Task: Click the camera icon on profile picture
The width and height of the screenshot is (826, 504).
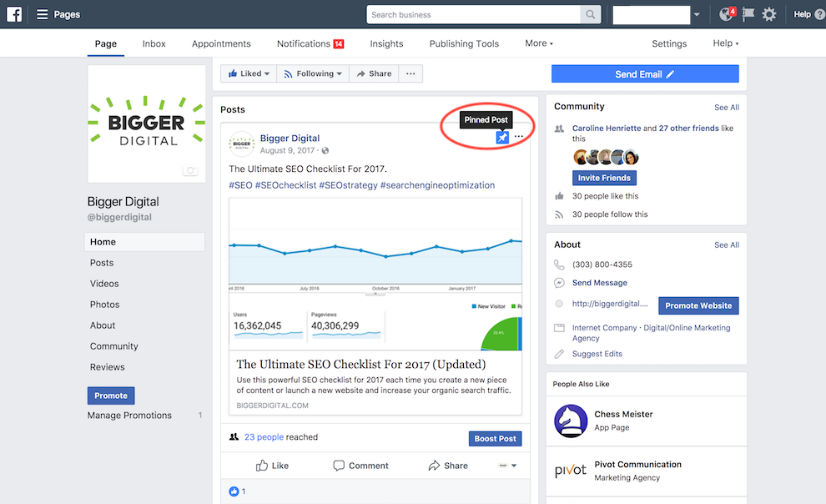Action: [x=190, y=170]
